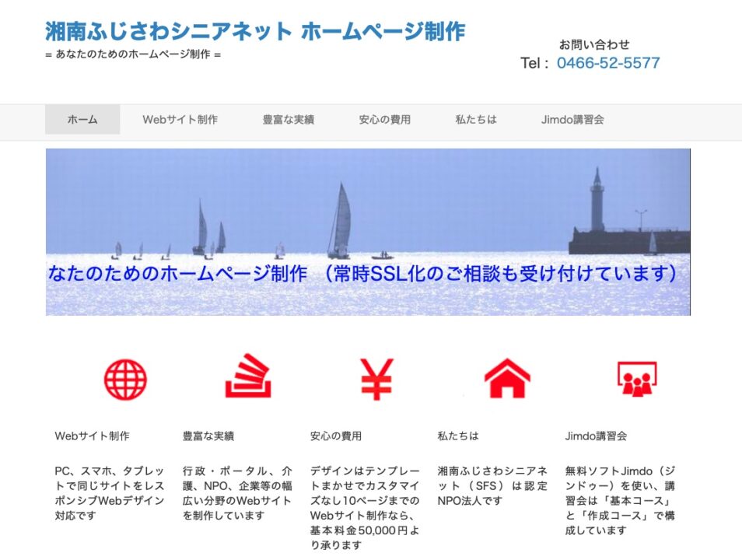Click the 私たちは heading below the house
742x560 pixels.
(x=458, y=436)
